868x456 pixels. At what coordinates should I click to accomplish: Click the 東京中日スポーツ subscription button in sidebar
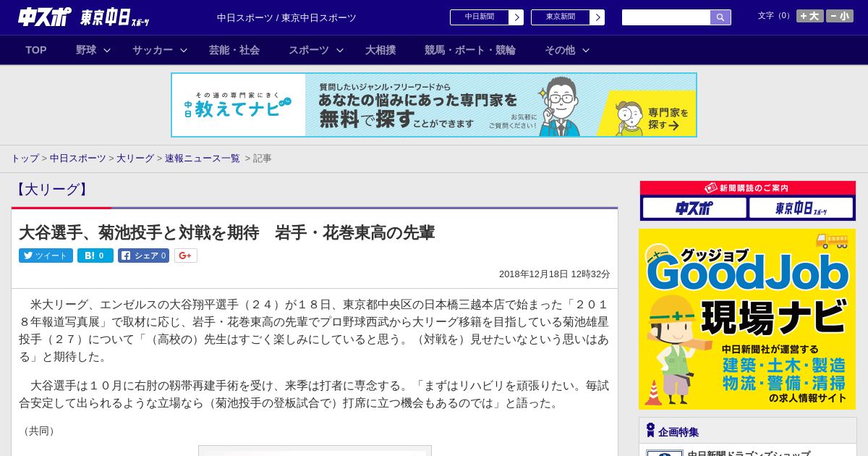801,208
